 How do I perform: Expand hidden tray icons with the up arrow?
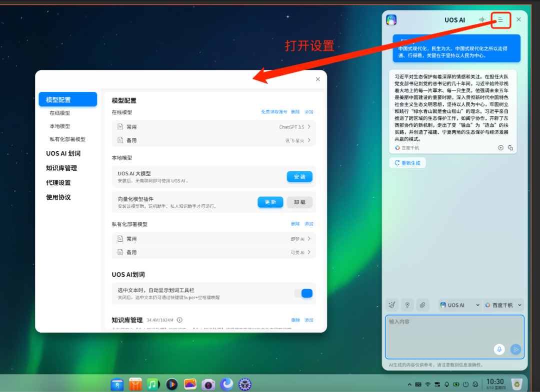(409, 385)
